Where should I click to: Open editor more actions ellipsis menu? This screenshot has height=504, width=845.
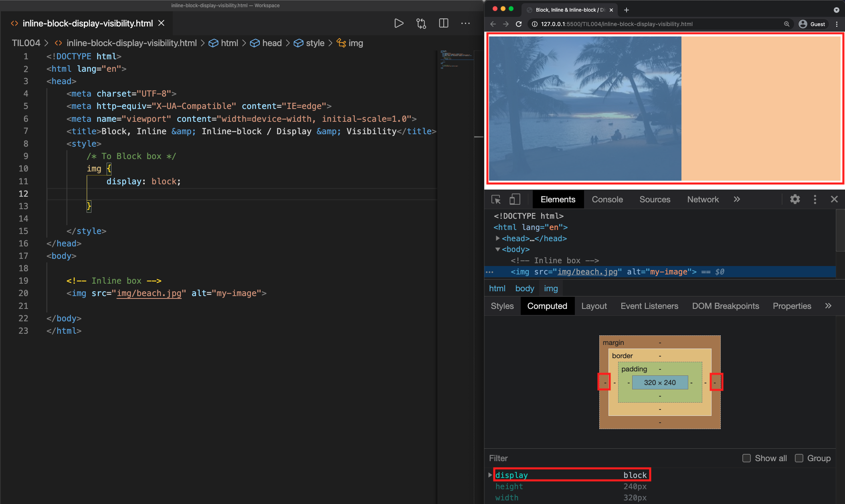click(x=465, y=23)
